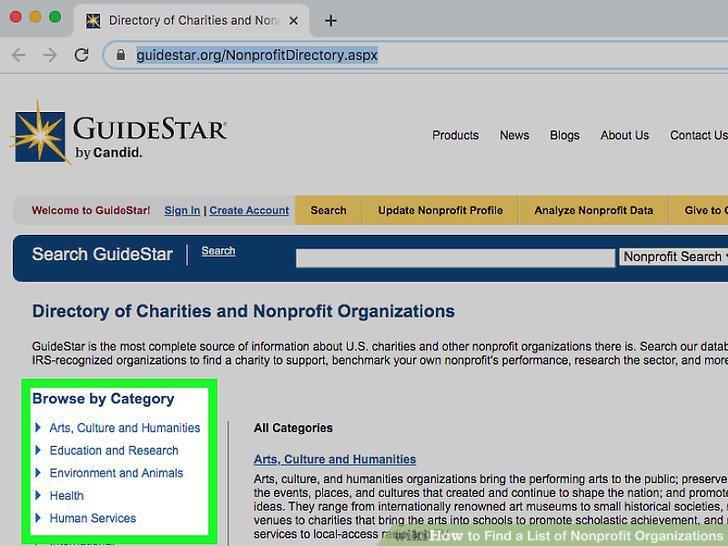Expand arrow beside Education and Research
Screen dimensions: 728x546
coord(38,450)
